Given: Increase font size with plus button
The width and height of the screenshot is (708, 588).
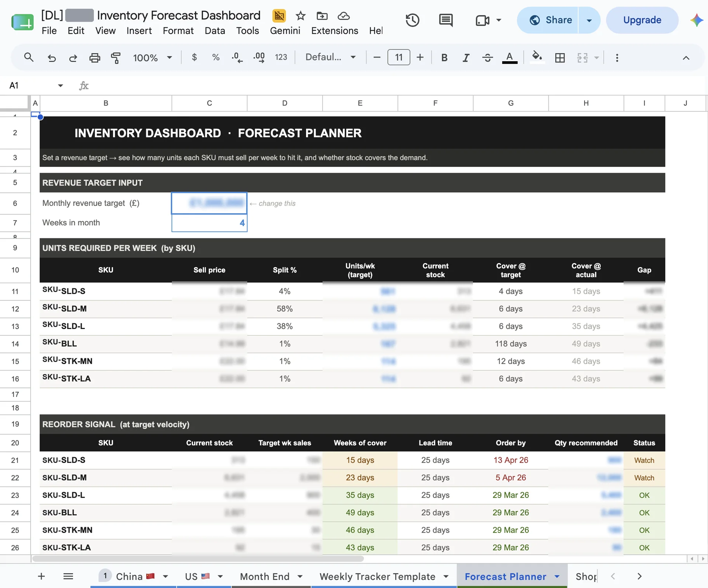Looking at the screenshot, I should point(420,58).
